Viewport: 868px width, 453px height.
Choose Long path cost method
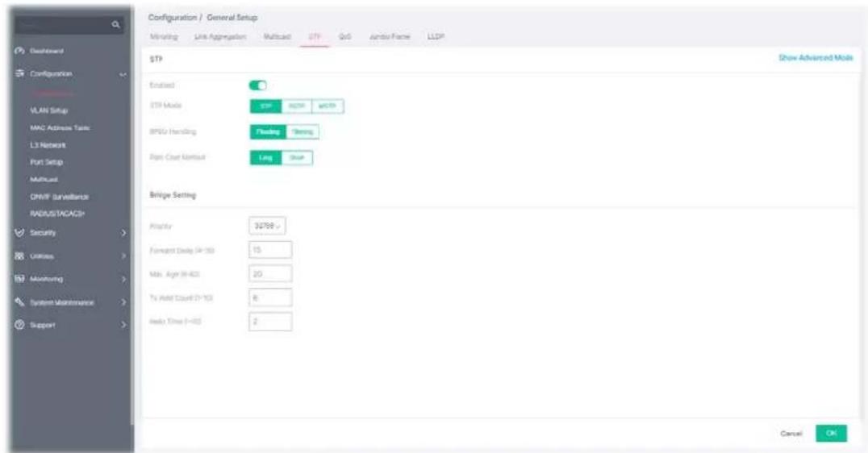coord(265,158)
